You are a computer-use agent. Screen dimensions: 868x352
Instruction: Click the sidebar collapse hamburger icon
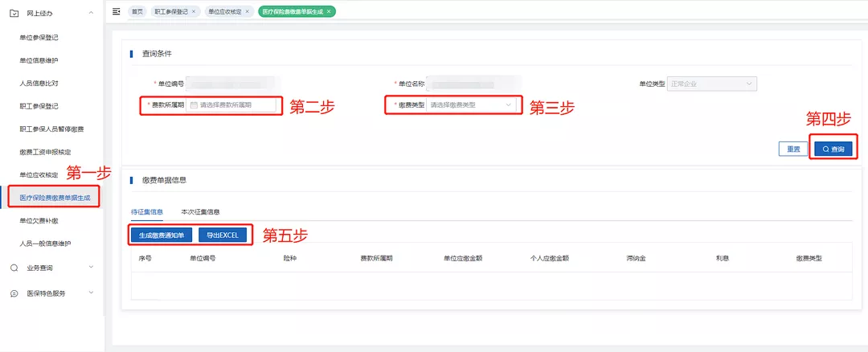click(x=117, y=12)
